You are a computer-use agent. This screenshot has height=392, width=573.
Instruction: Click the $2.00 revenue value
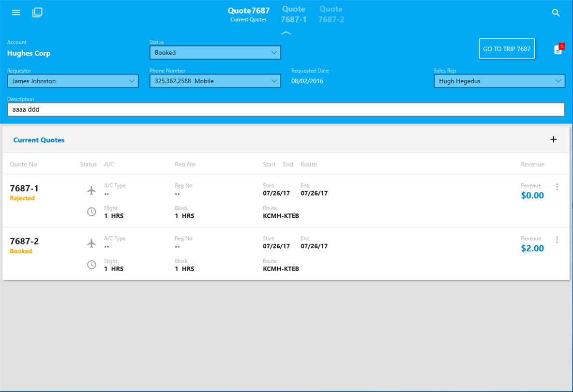(532, 248)
